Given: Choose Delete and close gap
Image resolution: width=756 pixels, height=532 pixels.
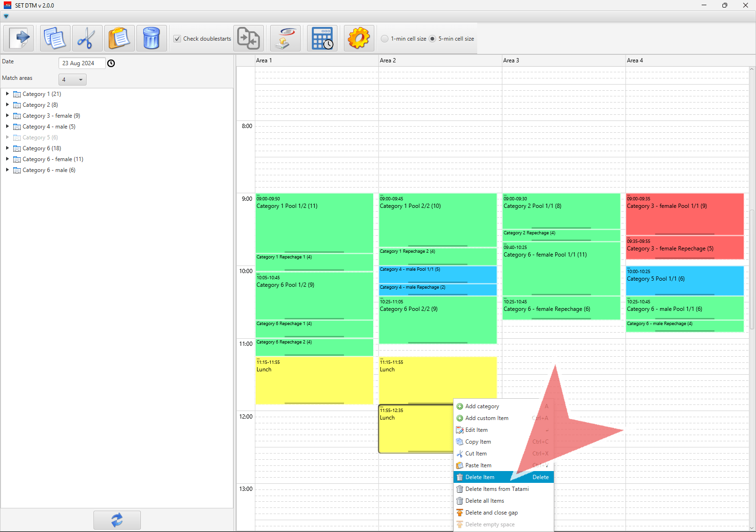Looking at the screenshot, I should (x=491, y=513).
